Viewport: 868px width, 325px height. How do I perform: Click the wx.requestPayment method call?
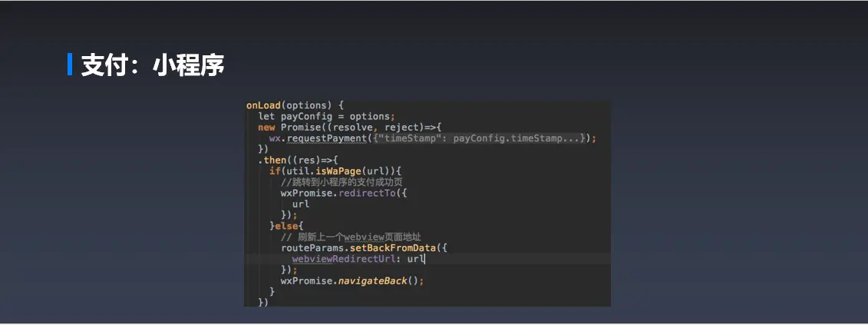click(318, 138)
